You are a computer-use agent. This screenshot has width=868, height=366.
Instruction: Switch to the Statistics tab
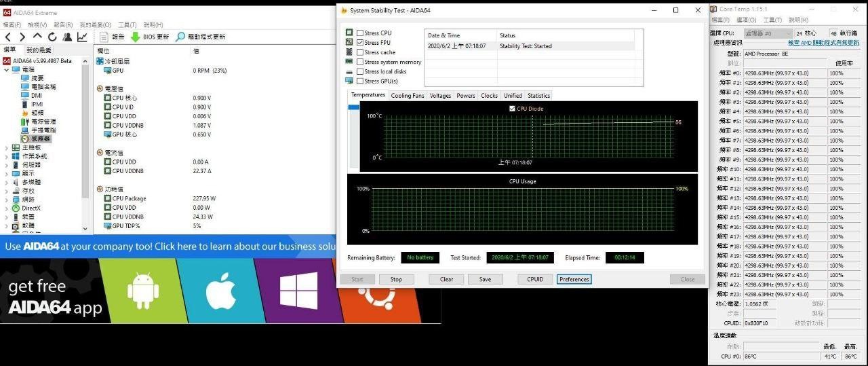(x=539, y=96)
